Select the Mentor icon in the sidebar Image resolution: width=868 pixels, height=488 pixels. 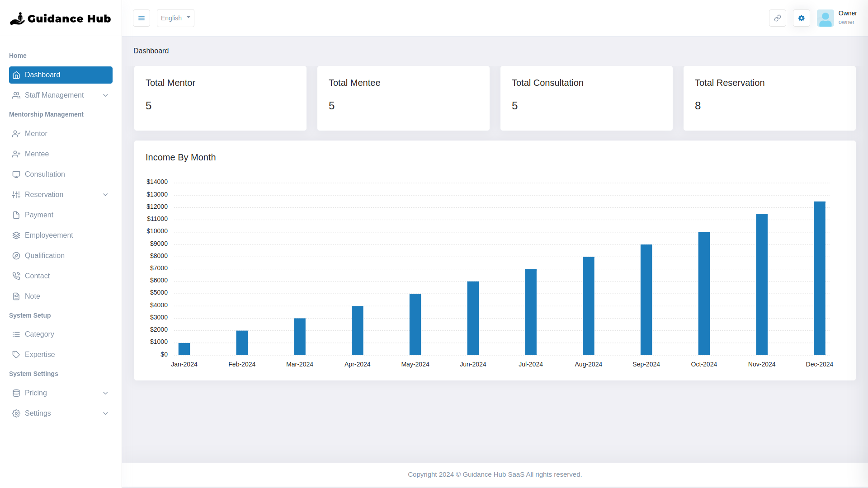click(16, 134)
